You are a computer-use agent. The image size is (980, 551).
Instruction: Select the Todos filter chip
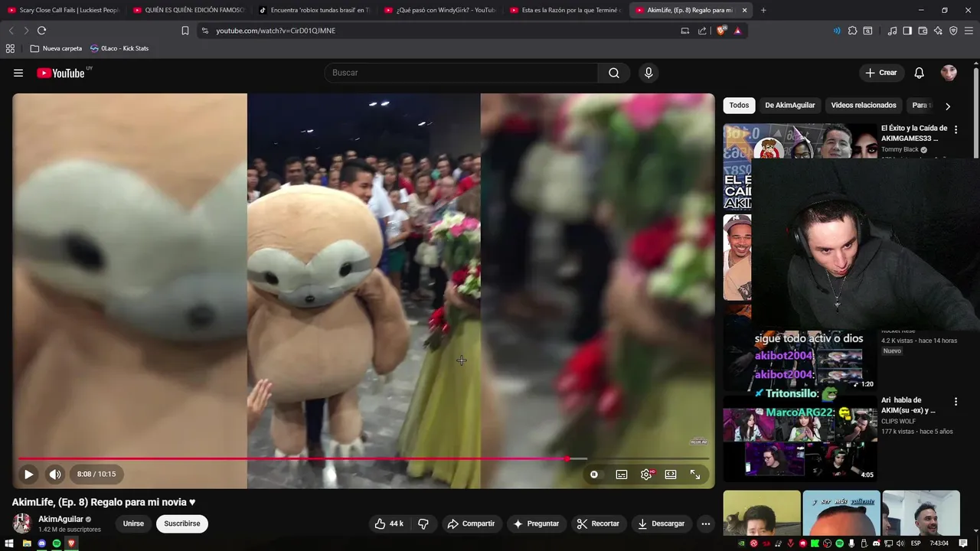coord(739,105)
